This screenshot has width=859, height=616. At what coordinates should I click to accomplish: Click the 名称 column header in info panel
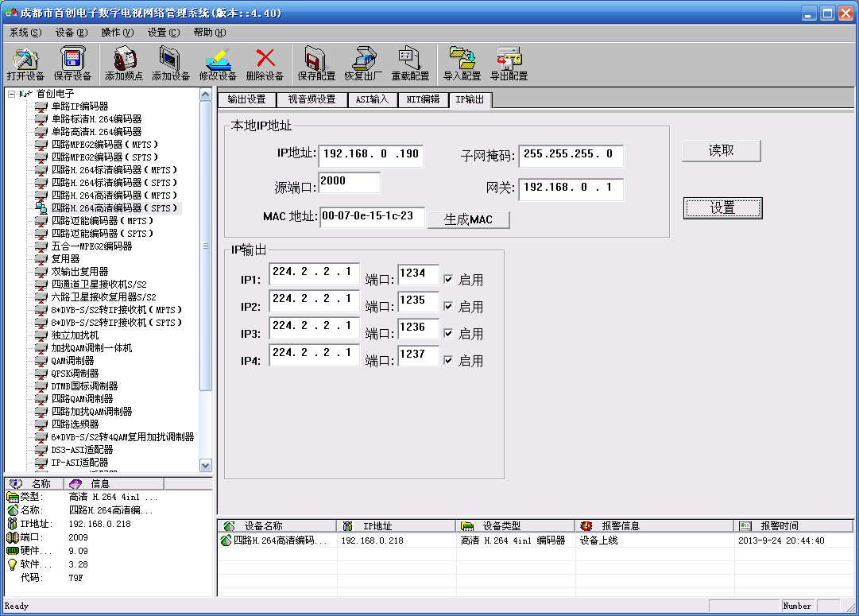pyautogui.click(x=34, y=484)
